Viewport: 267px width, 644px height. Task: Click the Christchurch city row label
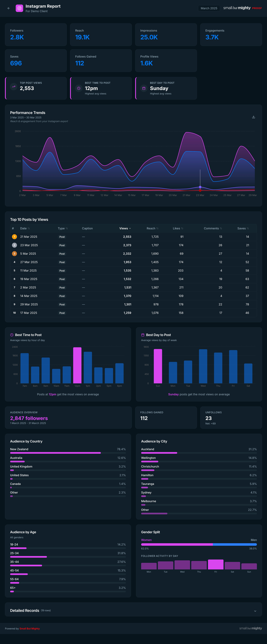coord(150,466)
